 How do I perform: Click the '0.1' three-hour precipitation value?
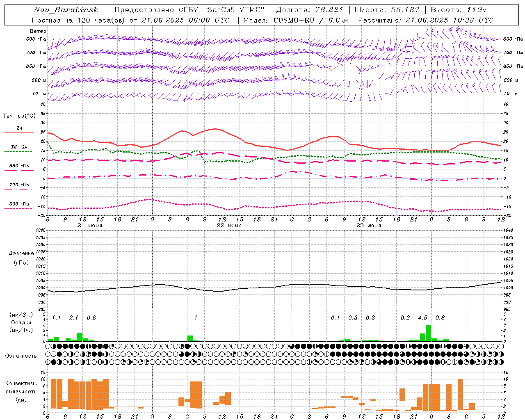(336, 318)
